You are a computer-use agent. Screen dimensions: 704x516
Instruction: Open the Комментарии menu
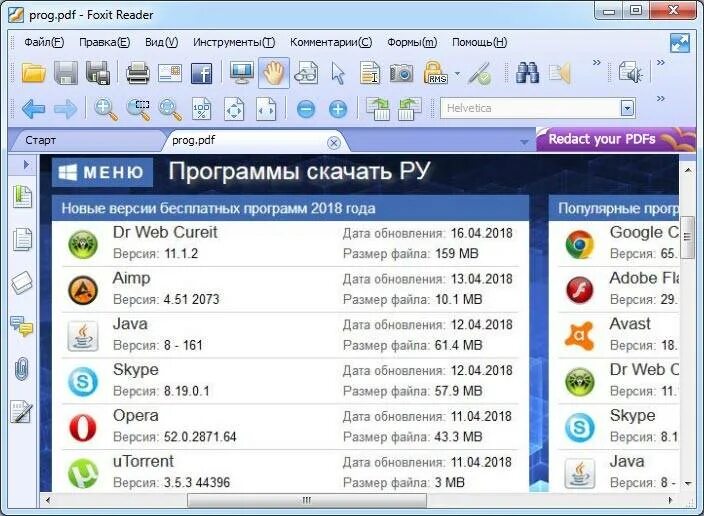(x=331, y=42)
